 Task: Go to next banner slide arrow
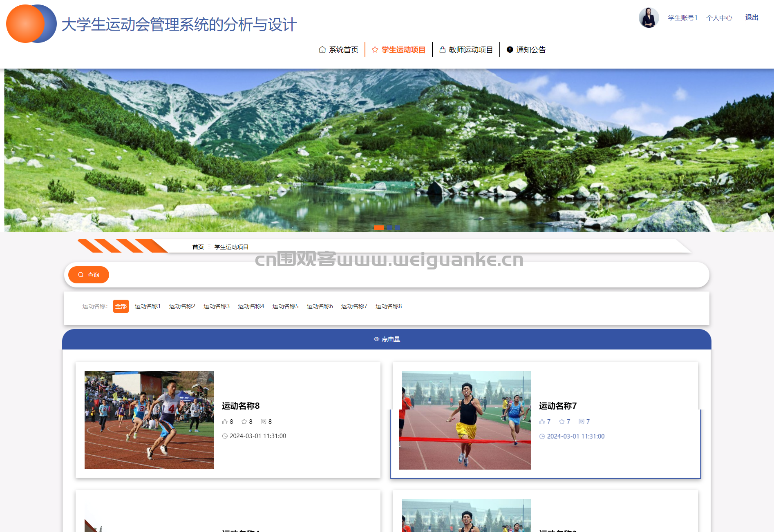(x=762, y=150)
